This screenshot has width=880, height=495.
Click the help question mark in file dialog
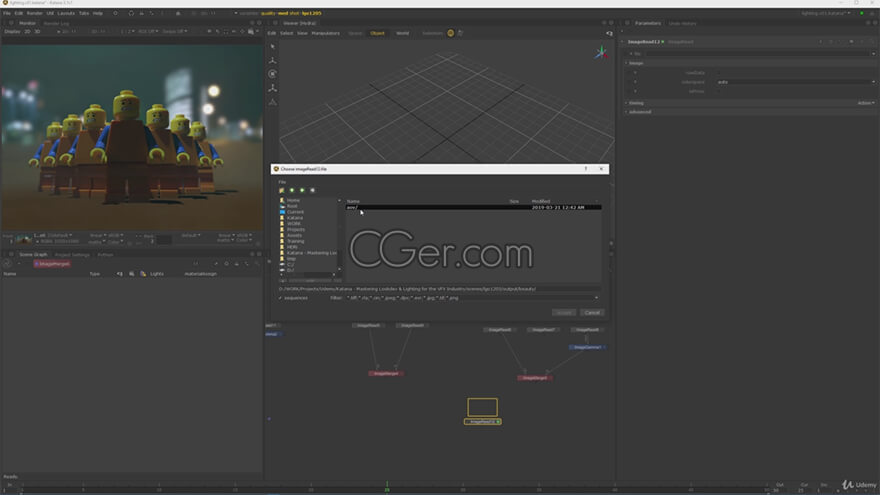[x=585, y=168]
